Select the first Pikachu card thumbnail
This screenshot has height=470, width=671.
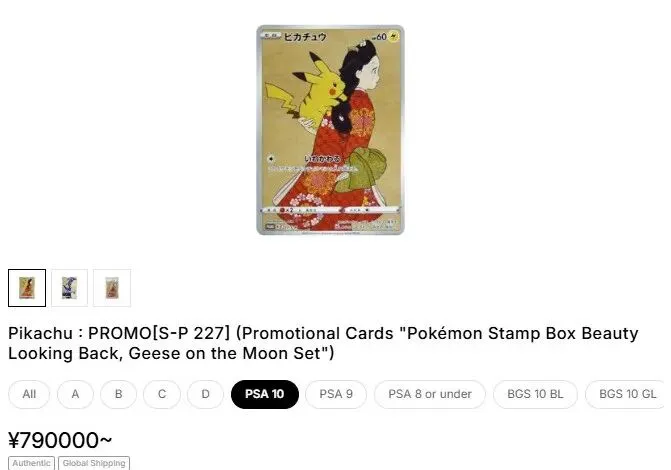click(27, 288)
